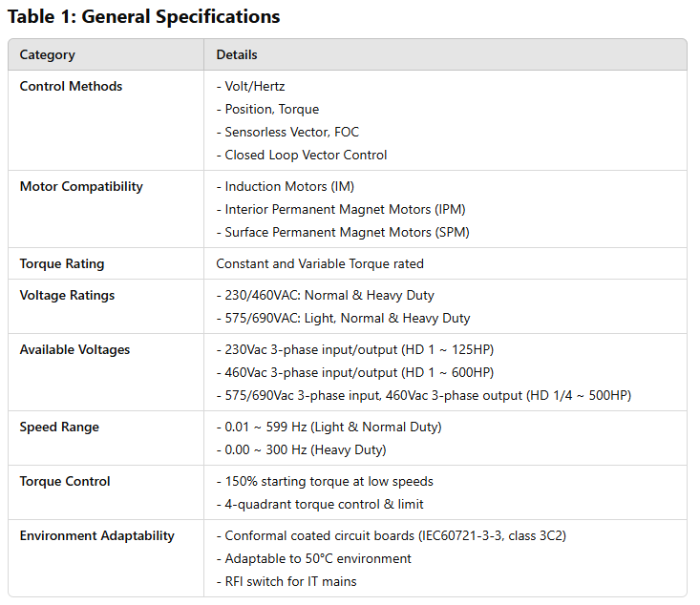Click the Motor Compatibility row label
The image size is (700, 605).
(81, 186)
